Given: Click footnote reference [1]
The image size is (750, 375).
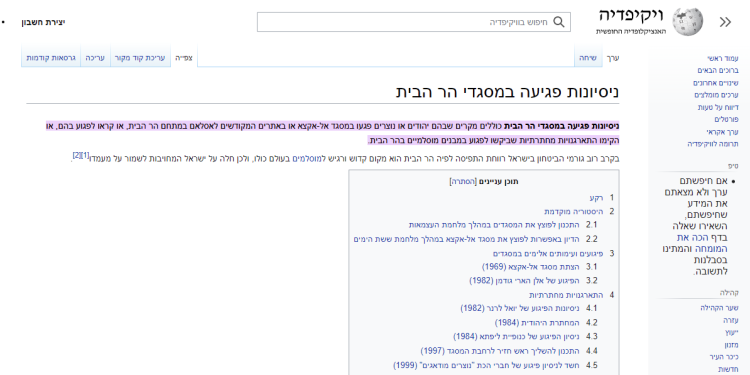Looking at the screenshot, I should pos(86,155).
